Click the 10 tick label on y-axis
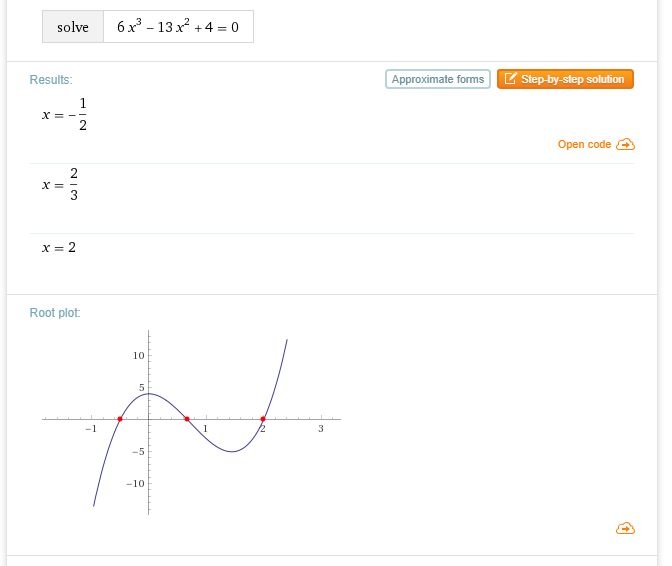Image resolution: width=672 pixels, height=566 pixels. click(x=139, y=355)
